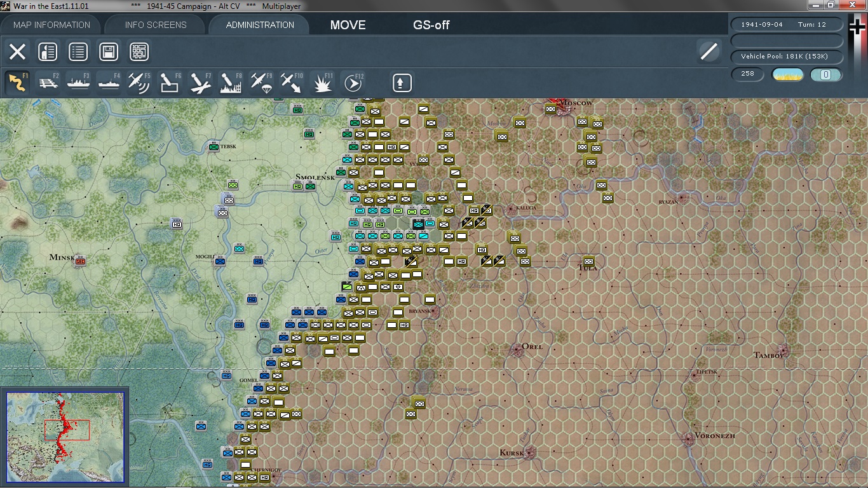Open the MAP INFORMATION tab

(51, 25)
